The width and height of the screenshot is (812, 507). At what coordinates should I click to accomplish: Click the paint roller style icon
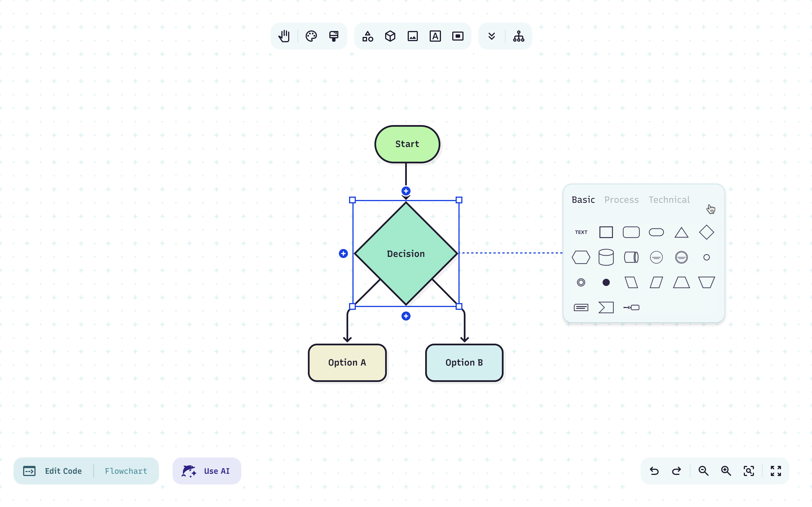334,36
